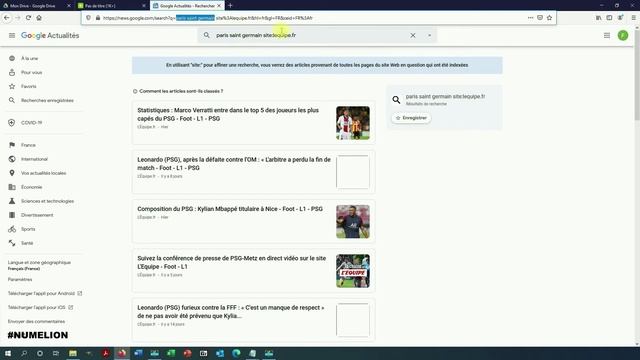Screen dimensions: 640x360
Task: Open page actions three-dots menu
Action: point(530,18)
